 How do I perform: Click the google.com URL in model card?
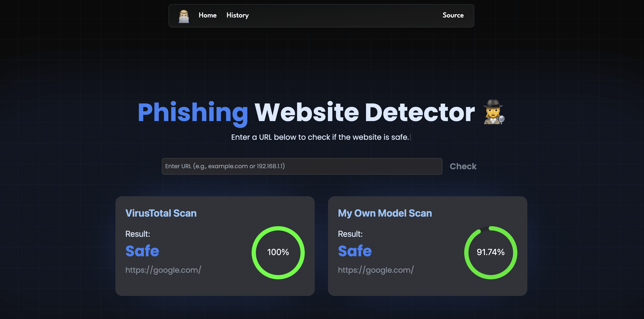[x=376, y=270]
